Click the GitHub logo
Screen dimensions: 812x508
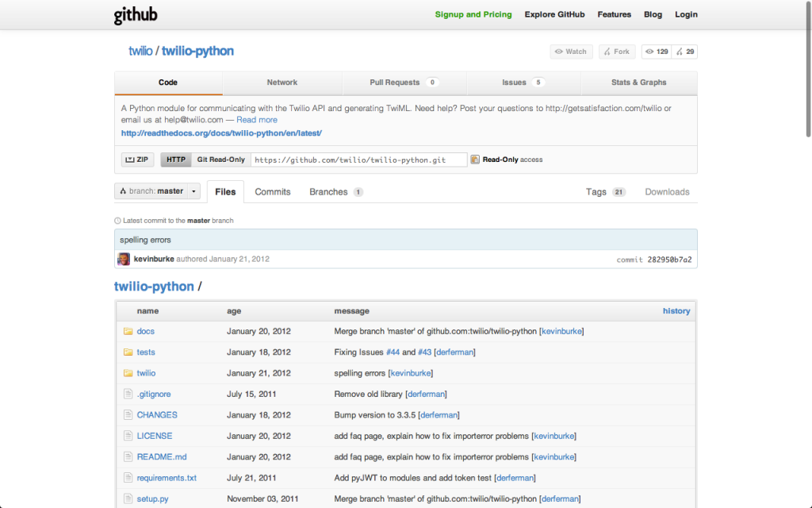pyautogui.click(x=136, y=16)
